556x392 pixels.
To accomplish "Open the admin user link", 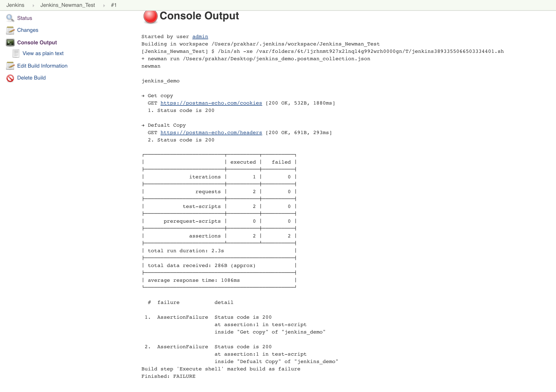I will click(200, 37).
